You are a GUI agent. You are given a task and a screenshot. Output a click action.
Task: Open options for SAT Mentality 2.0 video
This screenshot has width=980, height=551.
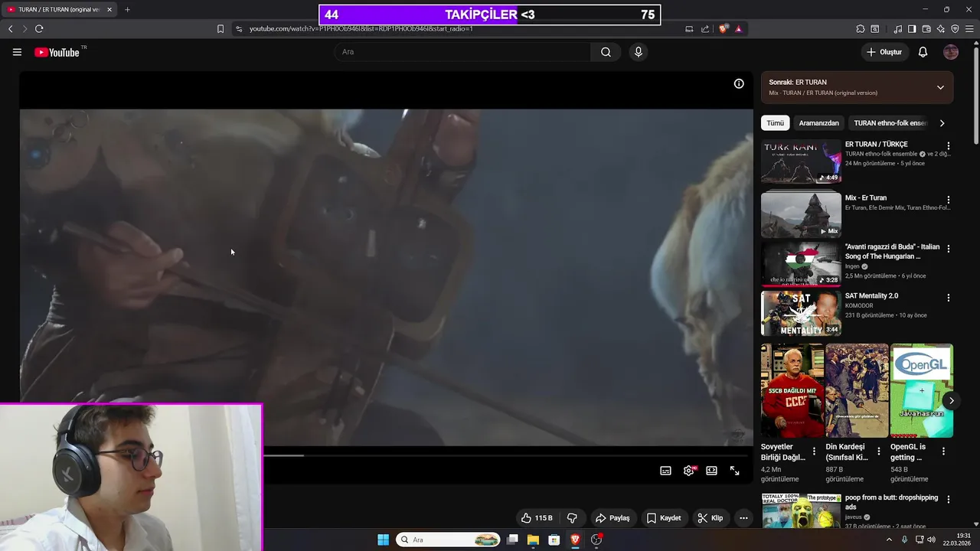pyautogui.click(x=949, y=298)
